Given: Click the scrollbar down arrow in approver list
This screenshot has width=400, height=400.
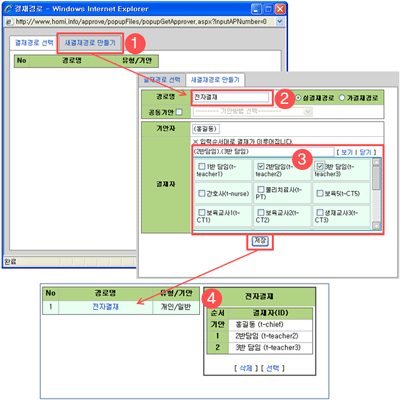Looking at the screenshot, I should (376, 226).
